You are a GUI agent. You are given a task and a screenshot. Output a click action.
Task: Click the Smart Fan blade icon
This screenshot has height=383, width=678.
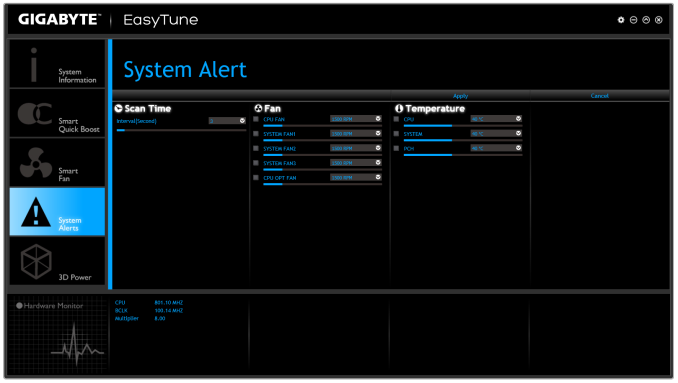pos(36,163)
